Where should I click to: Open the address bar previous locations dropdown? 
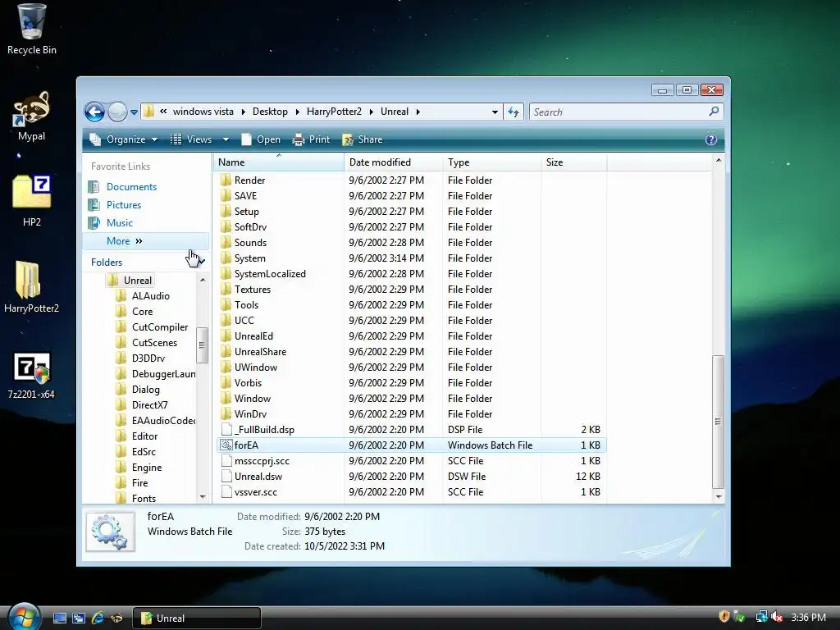click(x=495, y=112)
